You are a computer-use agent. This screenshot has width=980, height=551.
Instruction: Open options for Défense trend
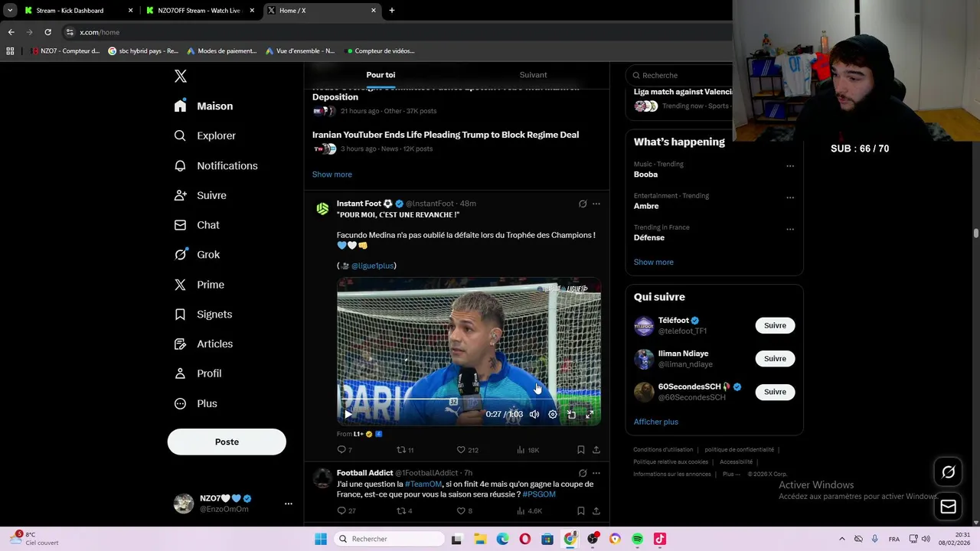coord(790,229)
